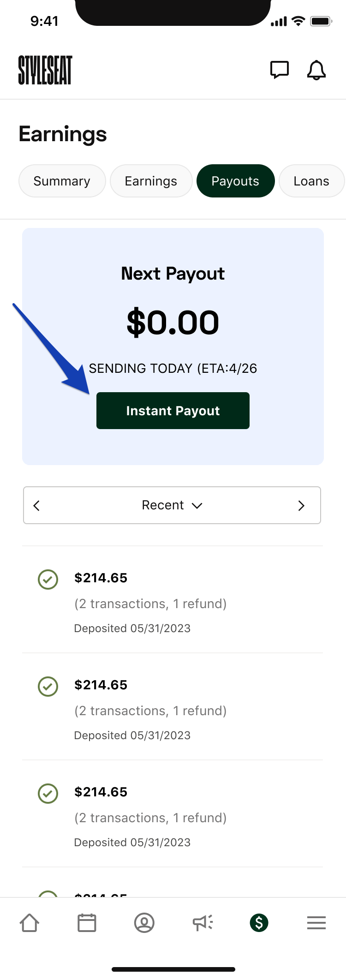The width and height of the screenshot is (346, 980).
Task: Open the Loans tab
Action: click(x=311, y=181)
